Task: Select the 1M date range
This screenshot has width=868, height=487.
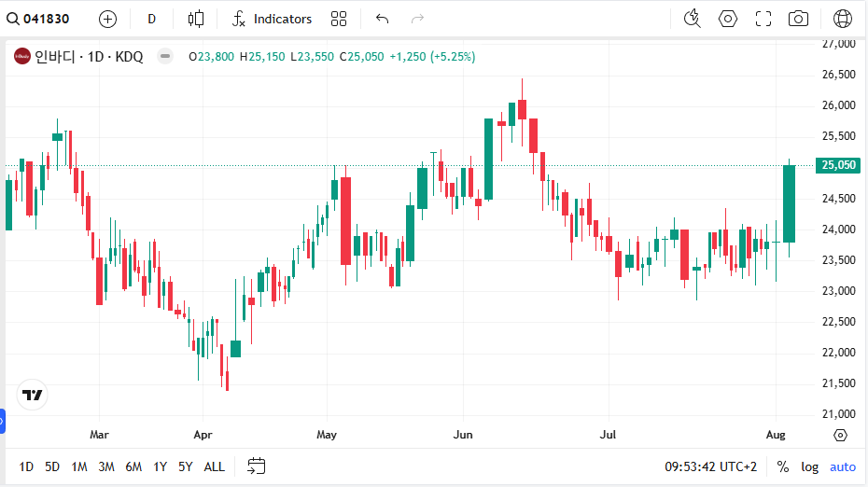Action: tap(79, 467)
